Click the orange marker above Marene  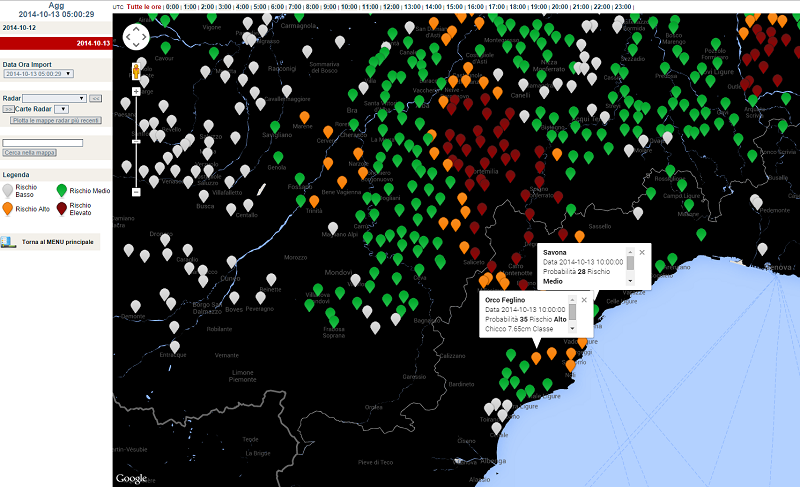tap(305, 117)
